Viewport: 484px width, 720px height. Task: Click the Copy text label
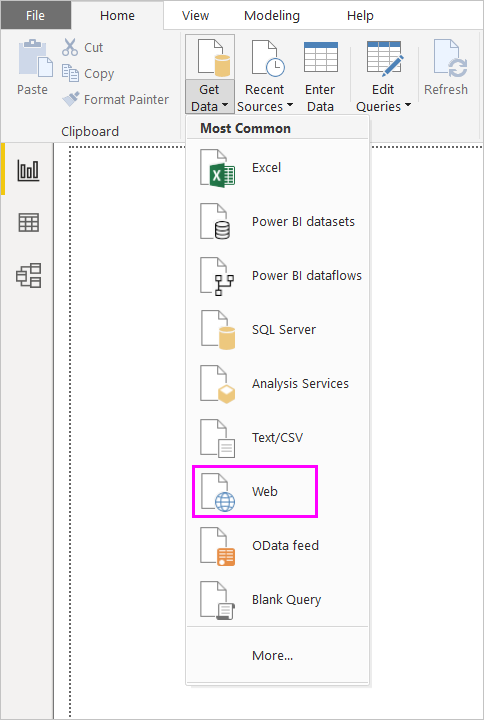[99, 73]
